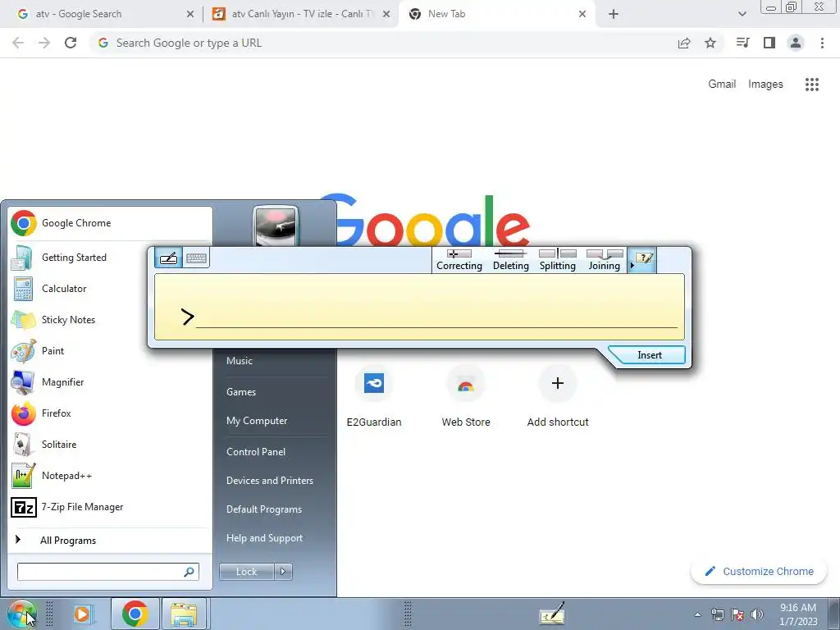The width and height of the screenshot is (840, 630).
Task: Show the Correcting gesture demo
Action: coord(459,260)
